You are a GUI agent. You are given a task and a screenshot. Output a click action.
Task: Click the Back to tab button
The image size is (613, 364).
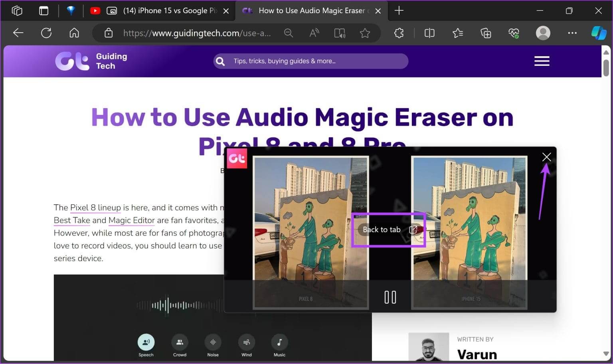(x=389, y=229)
